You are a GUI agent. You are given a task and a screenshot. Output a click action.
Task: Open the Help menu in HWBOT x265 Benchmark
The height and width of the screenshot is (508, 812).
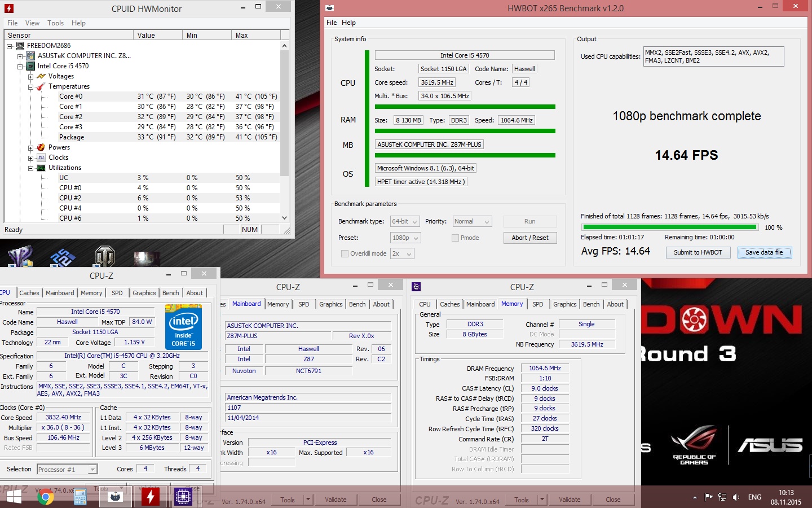pos(348,23)
